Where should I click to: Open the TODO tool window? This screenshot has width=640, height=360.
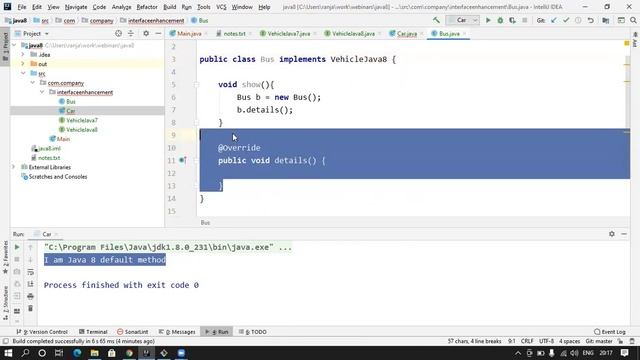253,332
